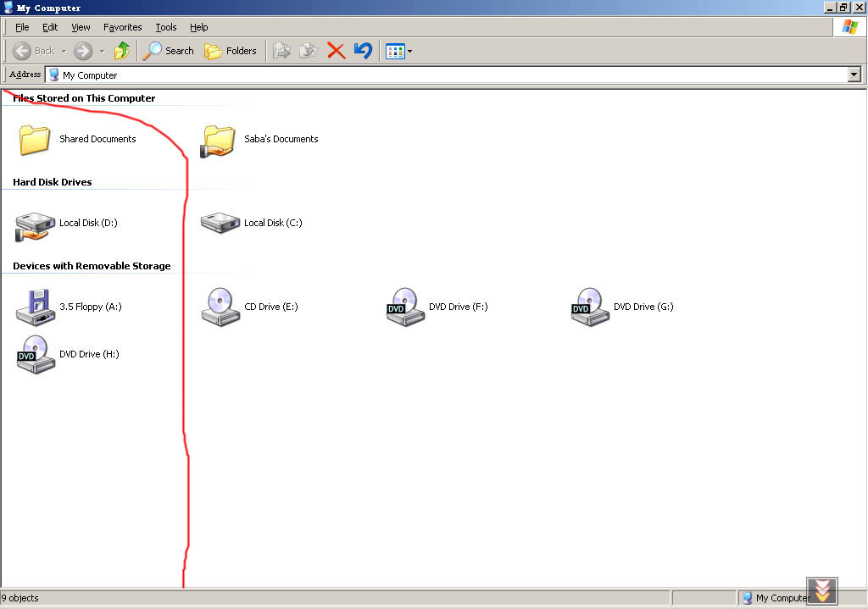Viewport: 868px width, 609px height.
Task: Click the My Computer title bar icon
Action: (8, 7)
